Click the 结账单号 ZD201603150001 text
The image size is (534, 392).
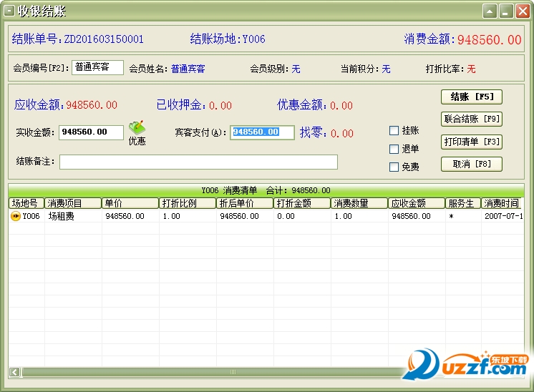pos(77,39)
